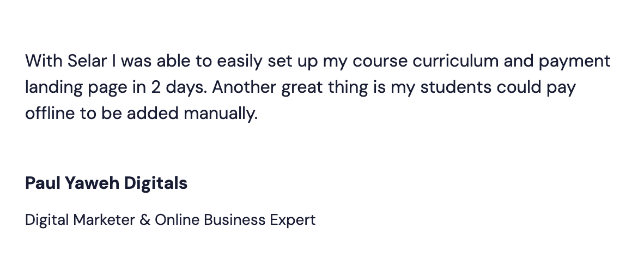Click Digital Marketer in the job title
Viewport: 644px width, 274px height.
click(80, 220)
